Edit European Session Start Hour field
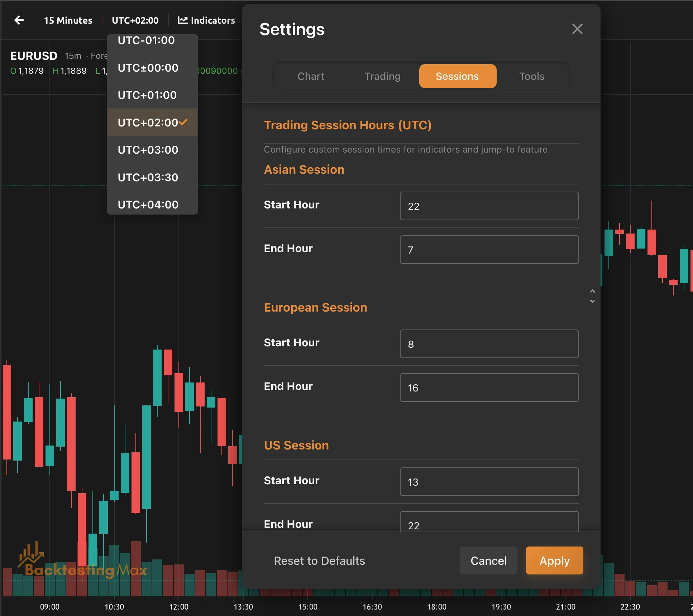The width and height of the screenshot is (693, 616). pyautogui.click(x=489, y=344)
